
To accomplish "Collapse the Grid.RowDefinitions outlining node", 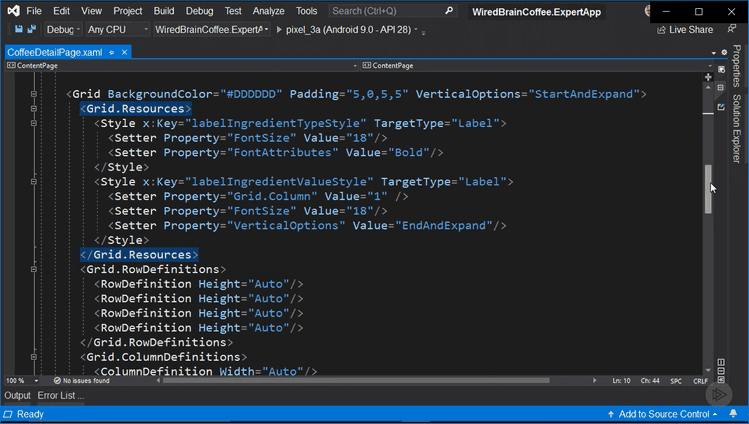I will point(33,269).
